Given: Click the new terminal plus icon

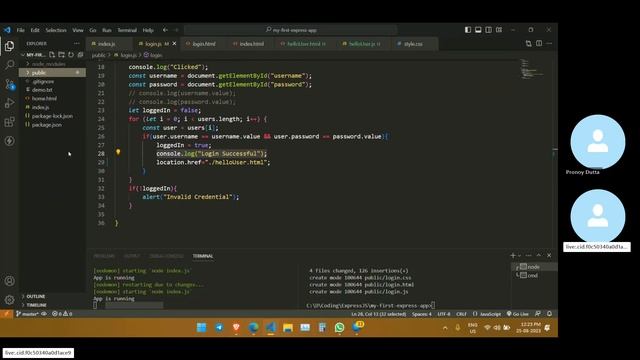Looking at the screenshot, I should click(513, 256).
